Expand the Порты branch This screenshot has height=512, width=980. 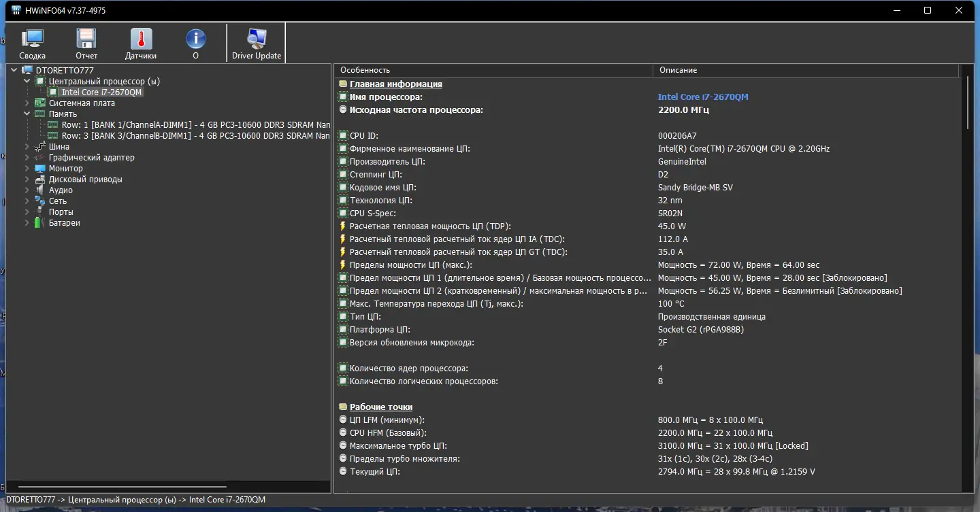pyautogui.click(x=27, y=211)
